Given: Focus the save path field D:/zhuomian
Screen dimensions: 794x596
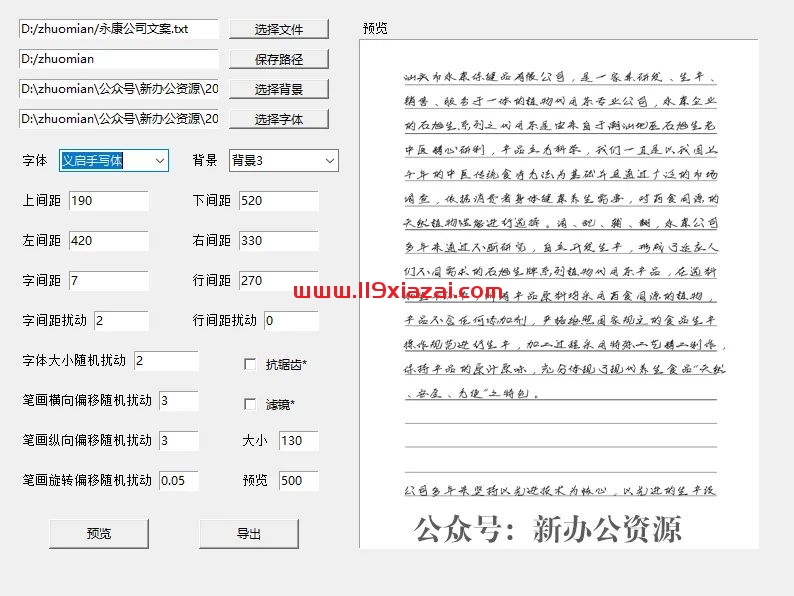Looking at the screenshot, I should pyautogui.click(x=119, y=59).
